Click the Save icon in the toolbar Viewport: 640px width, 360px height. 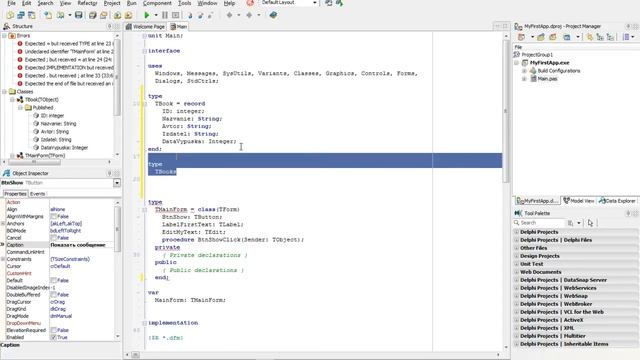pos(79,15)
